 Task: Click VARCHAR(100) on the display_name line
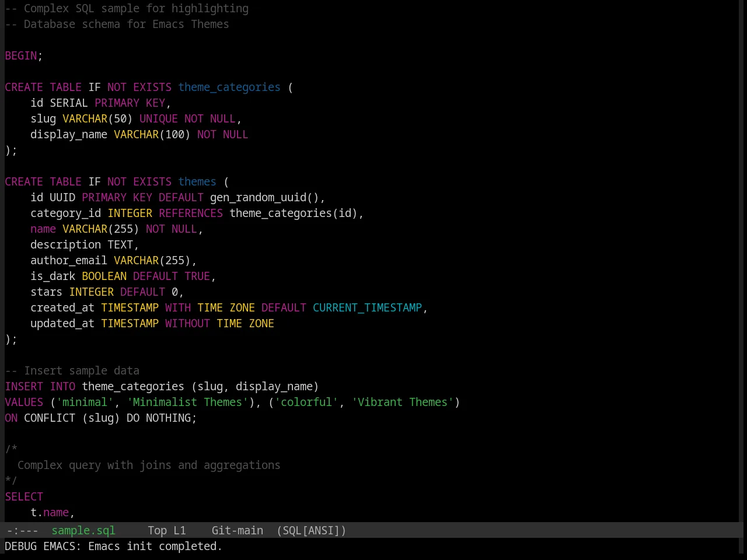pyautogui.click(x=152, y=134)
